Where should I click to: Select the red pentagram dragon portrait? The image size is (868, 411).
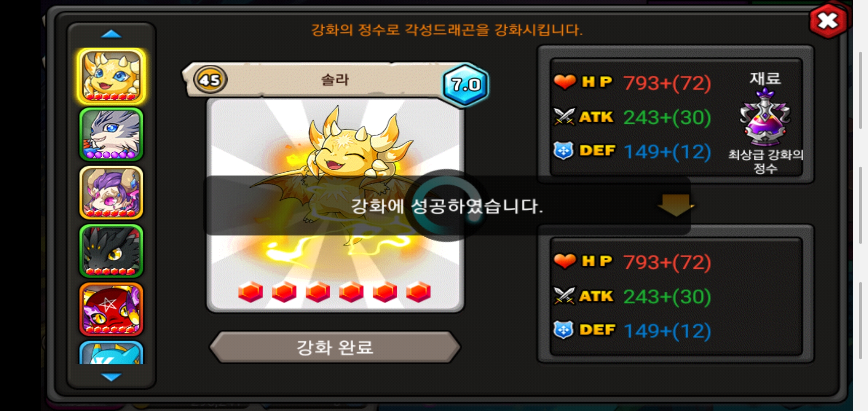111,309
